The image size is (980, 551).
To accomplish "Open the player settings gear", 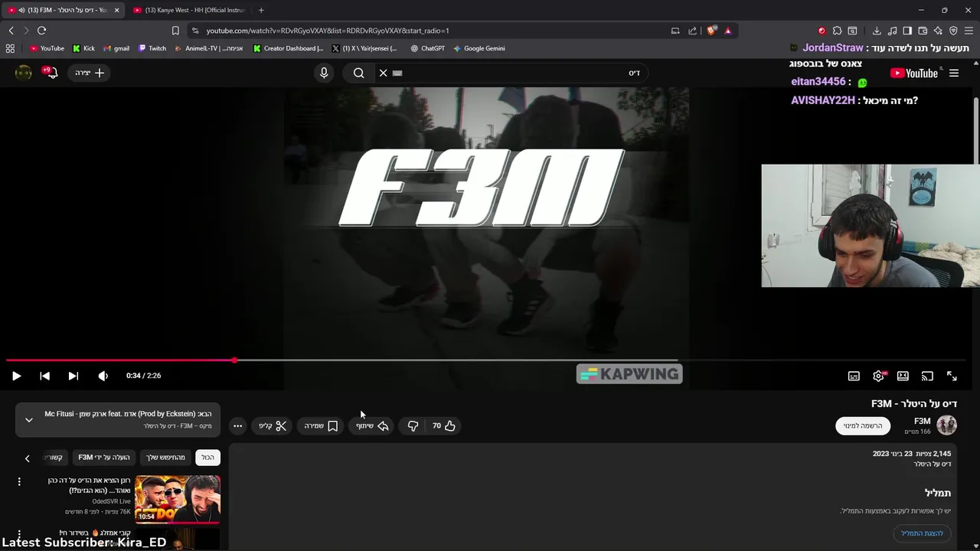I will (x=878, y=376).
